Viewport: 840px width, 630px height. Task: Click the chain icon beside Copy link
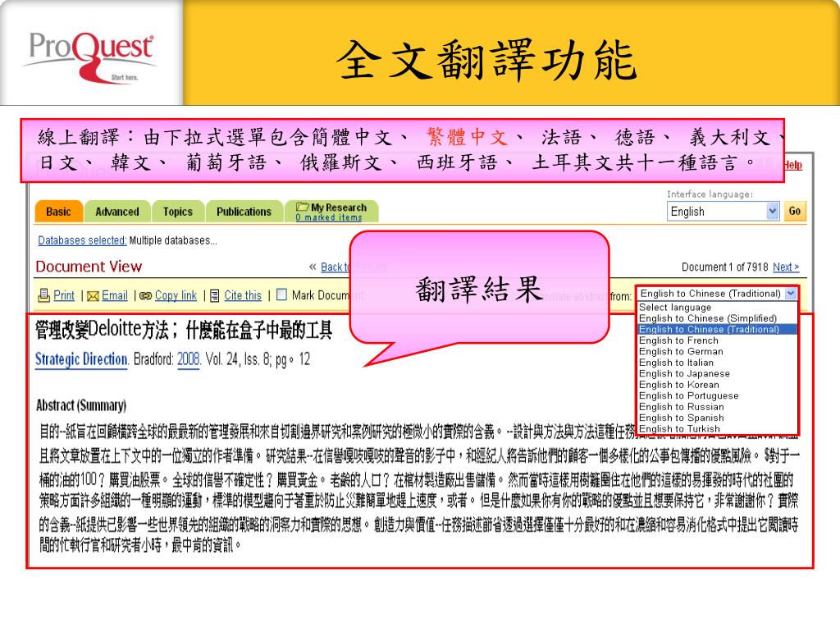point(146,295)
